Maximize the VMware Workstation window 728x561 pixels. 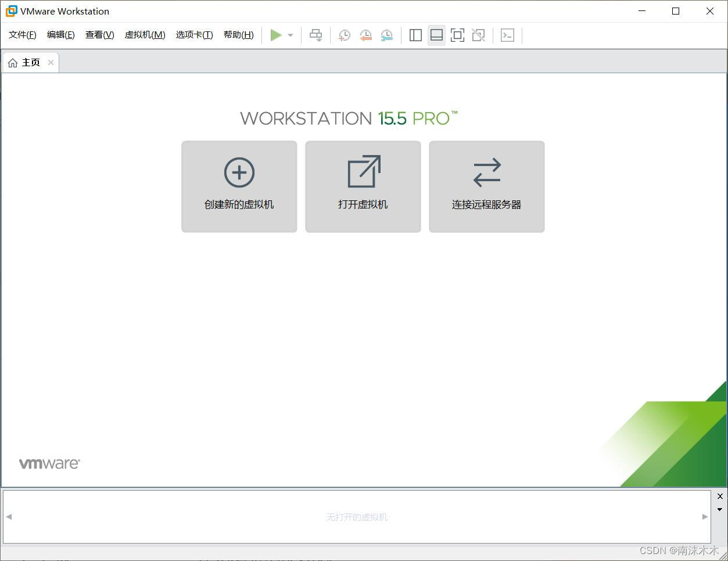[x=676, y=11]
